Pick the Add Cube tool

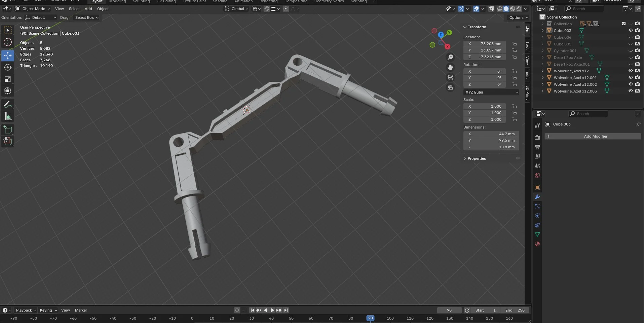click(x=8, y=130)
